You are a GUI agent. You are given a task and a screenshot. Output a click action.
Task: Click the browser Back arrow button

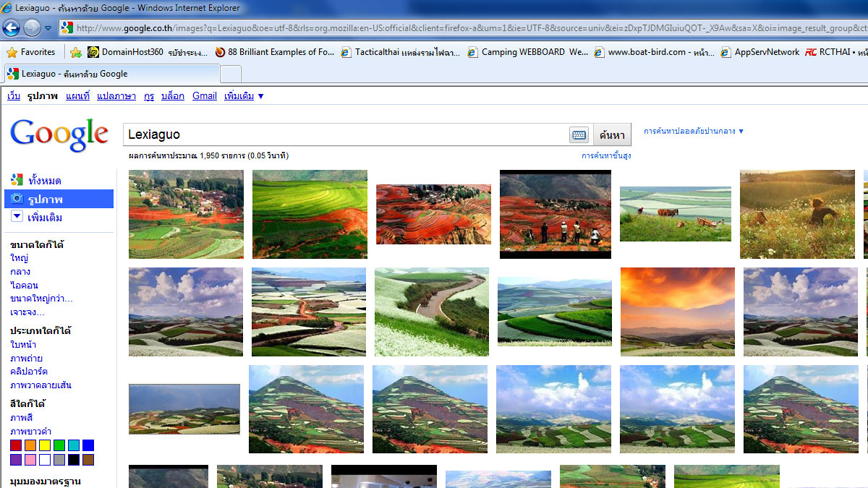[11, 28]
